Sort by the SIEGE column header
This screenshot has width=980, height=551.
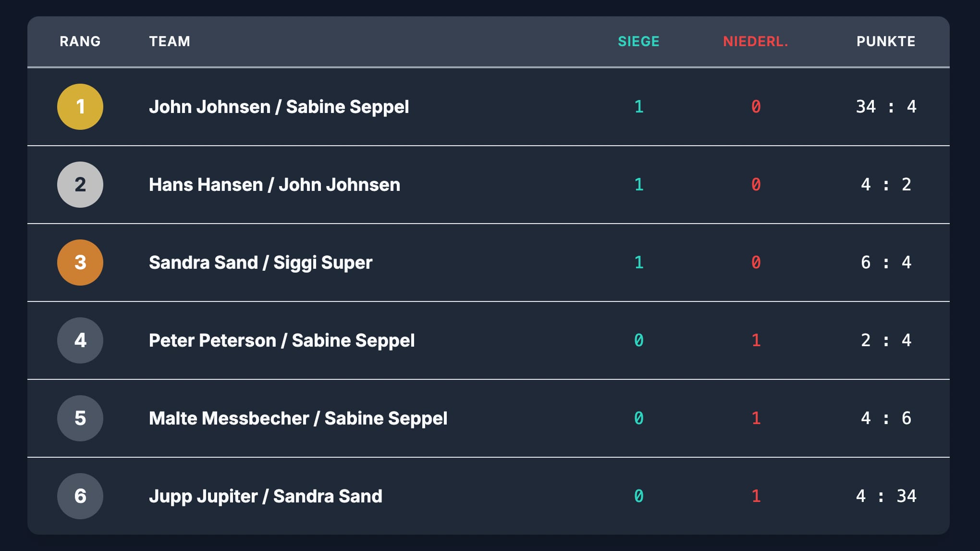(x=638, y=42)
